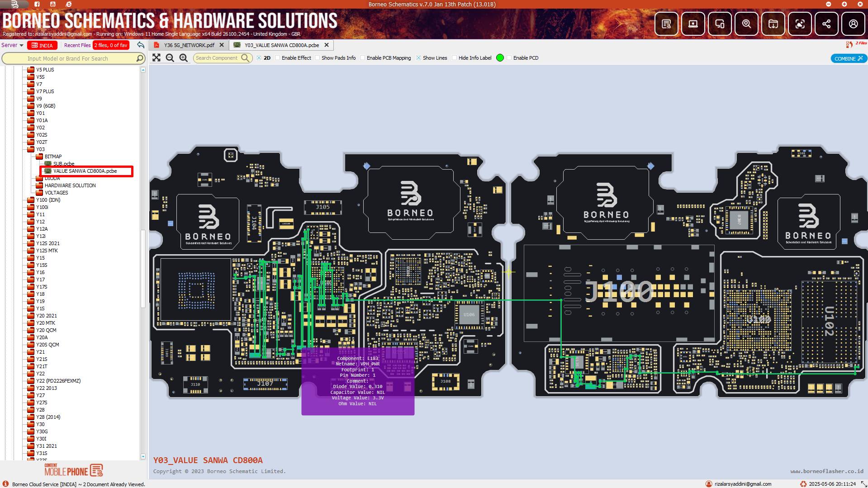Open the Recent Files list

(x=77, y=45)
